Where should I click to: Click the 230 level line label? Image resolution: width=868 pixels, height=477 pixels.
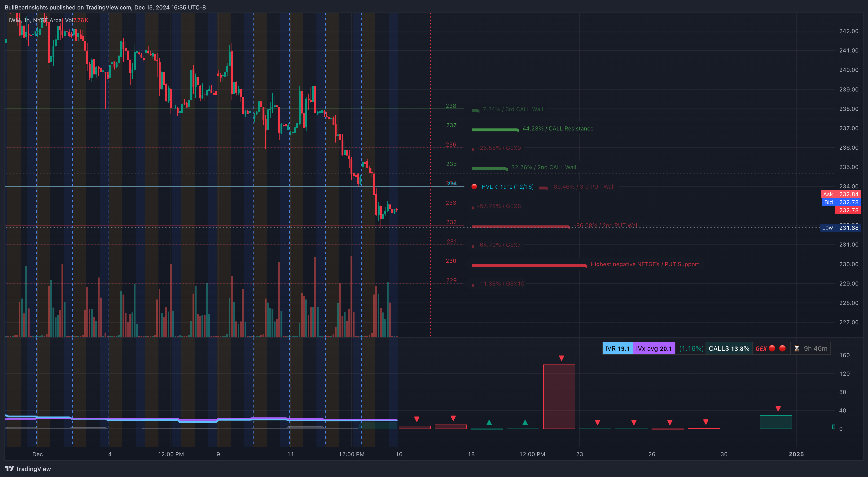point(451,261)
